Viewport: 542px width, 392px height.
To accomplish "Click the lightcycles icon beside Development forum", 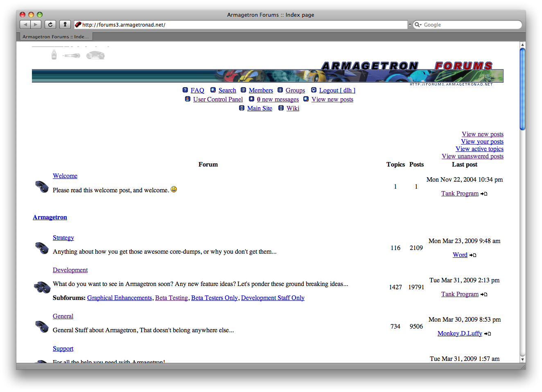I will click(x=42, y=287).
